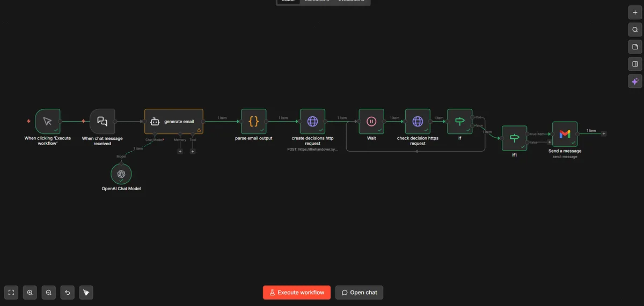Screen dimensions: 644x306
Task: Run the workflow with Execute workflow button
Action: point(297,292)
